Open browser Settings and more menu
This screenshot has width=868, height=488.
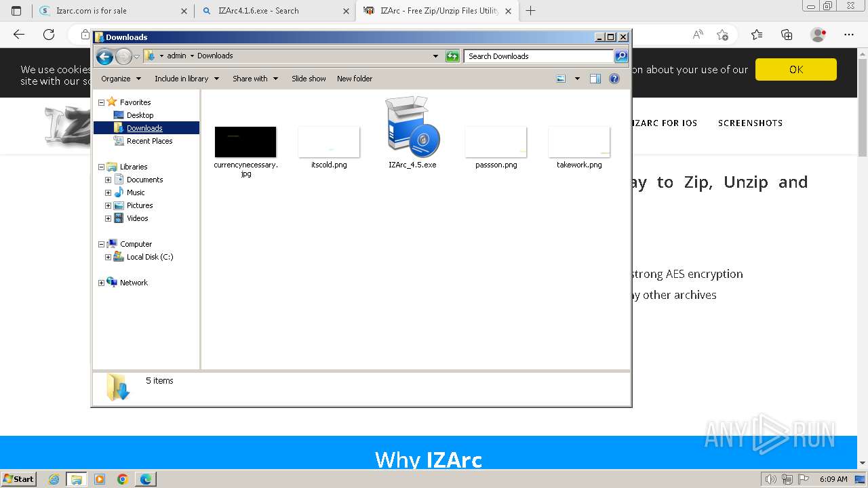[x=849, y=35]
